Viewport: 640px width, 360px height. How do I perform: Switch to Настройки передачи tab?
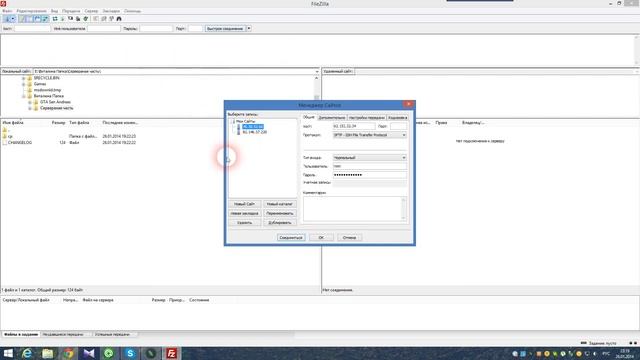(367, 118)
